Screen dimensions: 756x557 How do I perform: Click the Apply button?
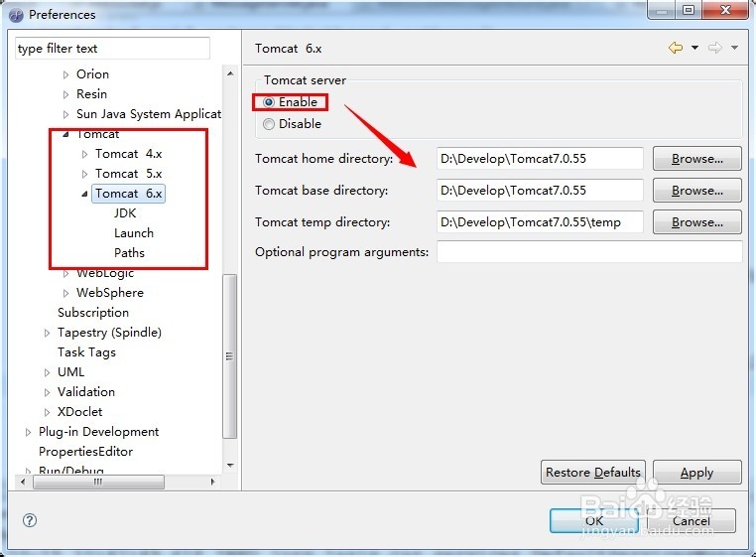click(697, 472)
